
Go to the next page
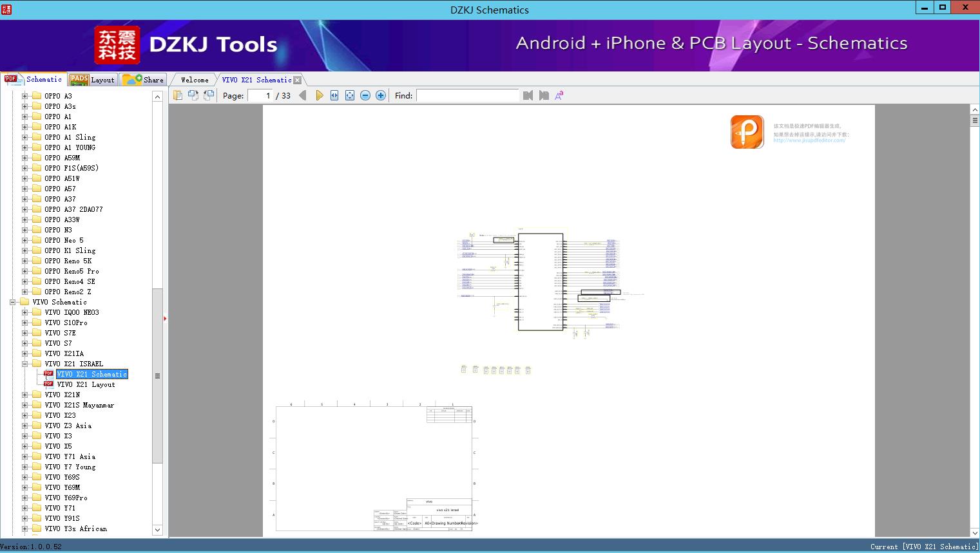point(319,95)
